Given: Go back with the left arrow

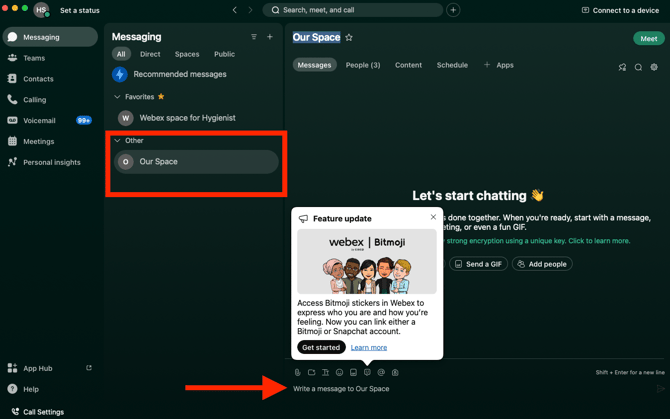Looking at the screenshot, I should click(x=235, y=10).
